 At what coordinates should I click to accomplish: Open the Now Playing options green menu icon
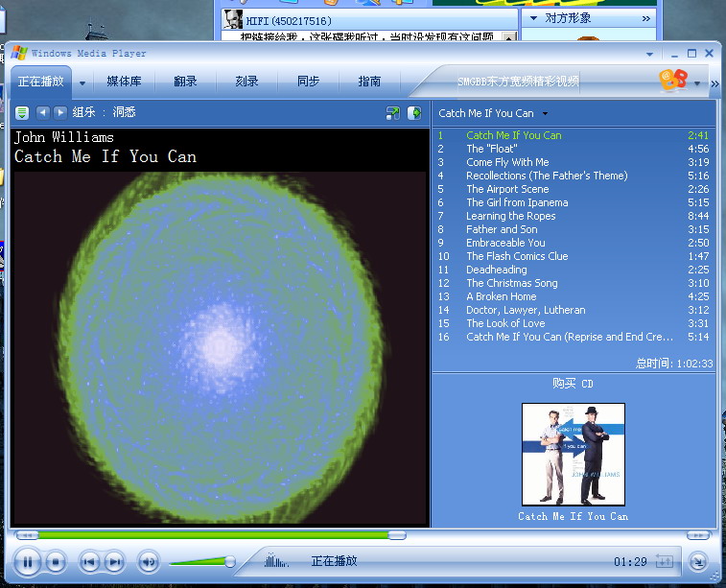(22, 112)
